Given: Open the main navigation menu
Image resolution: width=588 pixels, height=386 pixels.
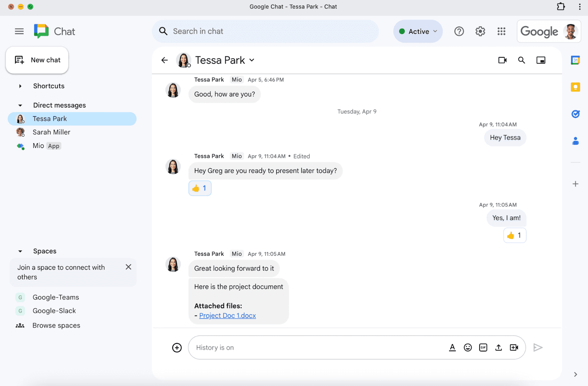Looking at the screenshot, I should 19,31.
